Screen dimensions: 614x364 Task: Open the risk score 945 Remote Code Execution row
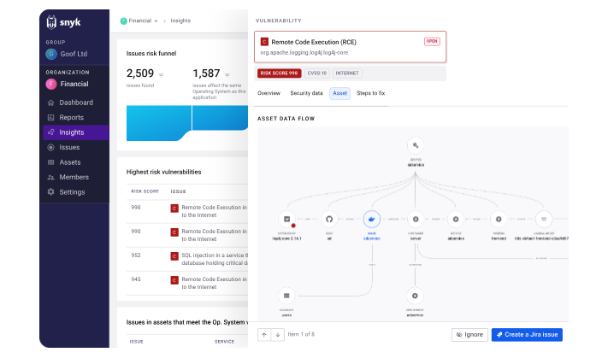coord(187,283)
